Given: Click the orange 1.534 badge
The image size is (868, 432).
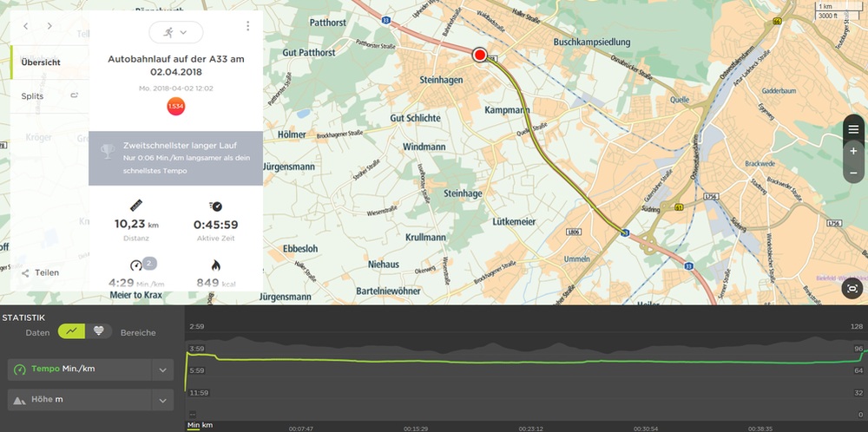Looking at the screenshot, I should point(175,106).
